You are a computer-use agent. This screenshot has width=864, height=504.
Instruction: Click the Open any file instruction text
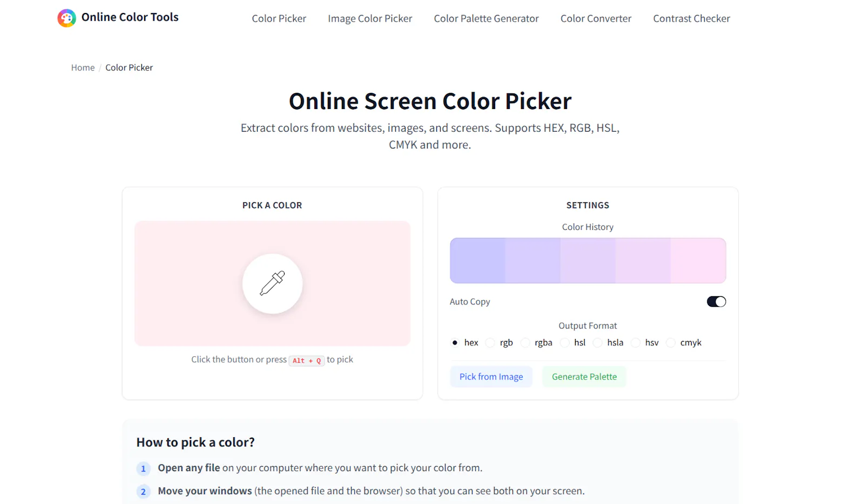[320, 468]
